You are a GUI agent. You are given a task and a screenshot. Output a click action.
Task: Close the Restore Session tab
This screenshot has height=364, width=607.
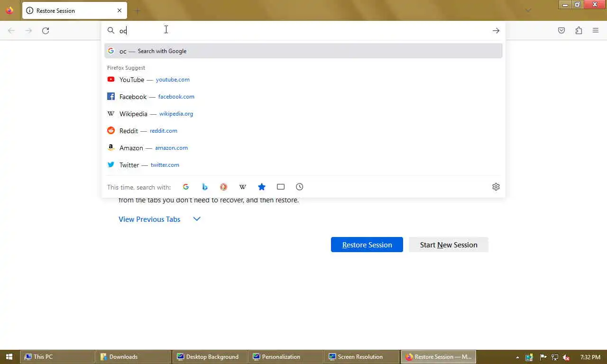click(120, 10)
